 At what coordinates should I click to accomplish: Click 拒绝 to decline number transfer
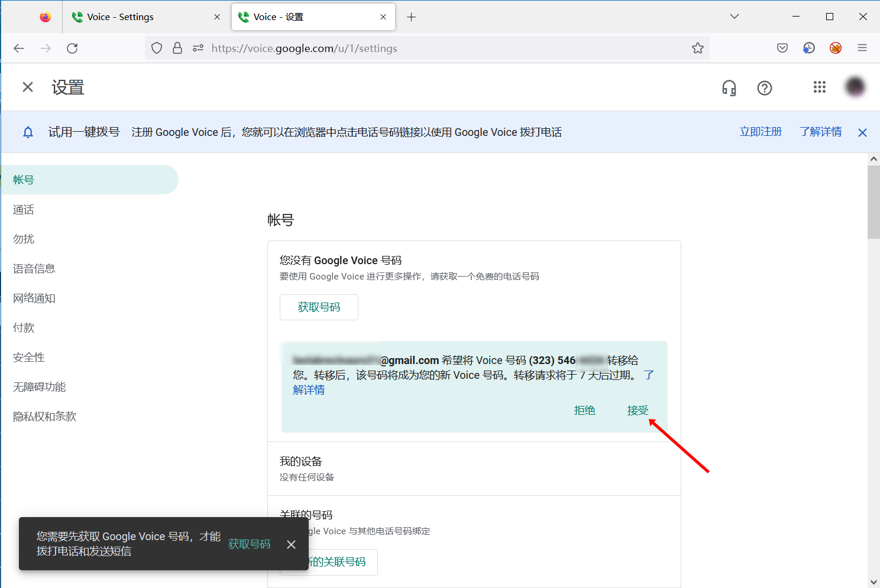click(x=584, y=410)
